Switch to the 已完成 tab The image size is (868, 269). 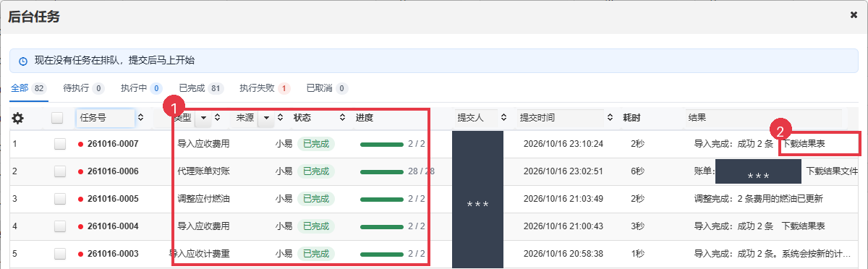pos(201,88)
